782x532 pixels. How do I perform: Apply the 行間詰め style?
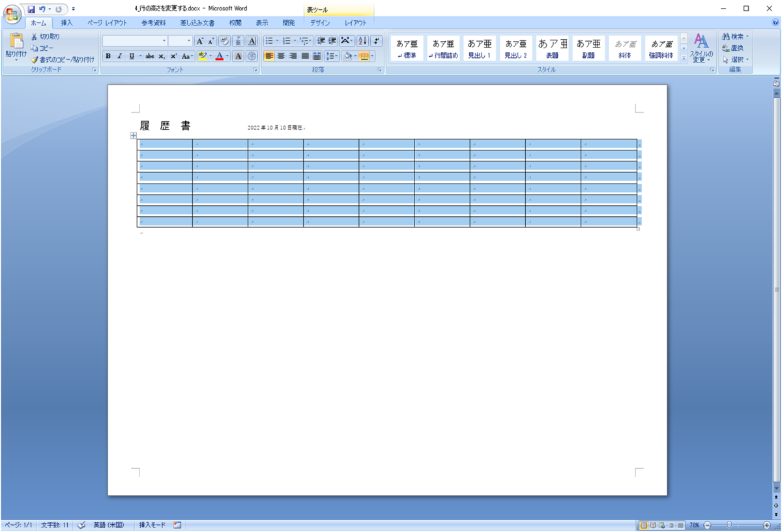click(443, 48)
